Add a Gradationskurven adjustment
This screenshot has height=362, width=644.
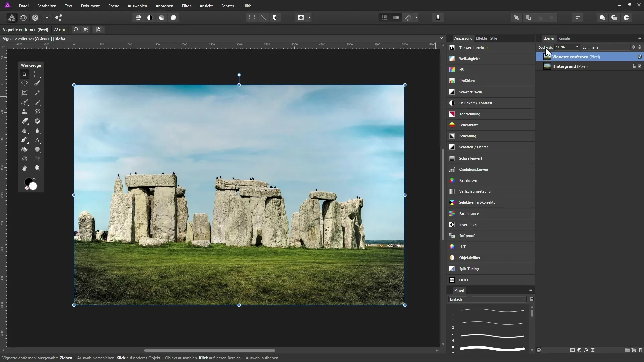tap(491, 169)
